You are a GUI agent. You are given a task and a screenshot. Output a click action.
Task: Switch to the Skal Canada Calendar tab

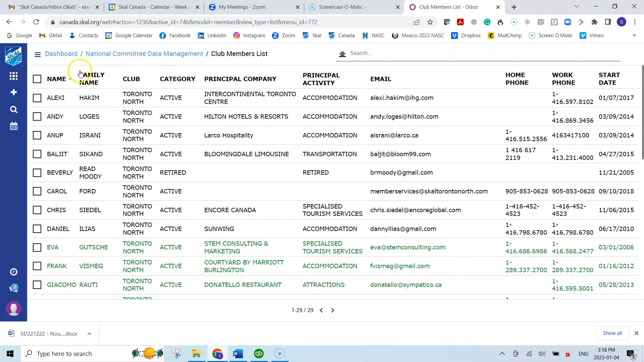click(154, 7)
